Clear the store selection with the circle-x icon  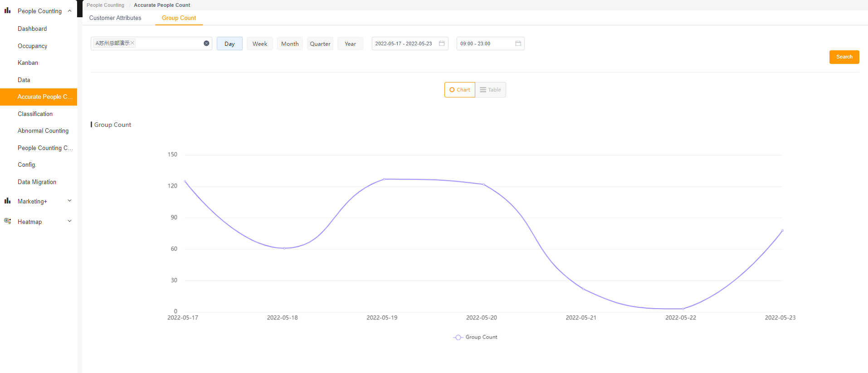206,44
